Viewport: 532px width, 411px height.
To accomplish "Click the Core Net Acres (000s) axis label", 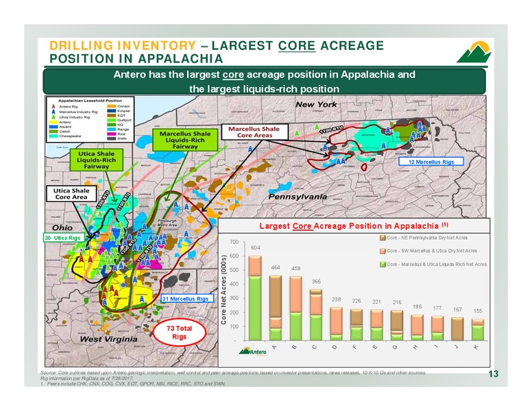I will coord(224,289).
